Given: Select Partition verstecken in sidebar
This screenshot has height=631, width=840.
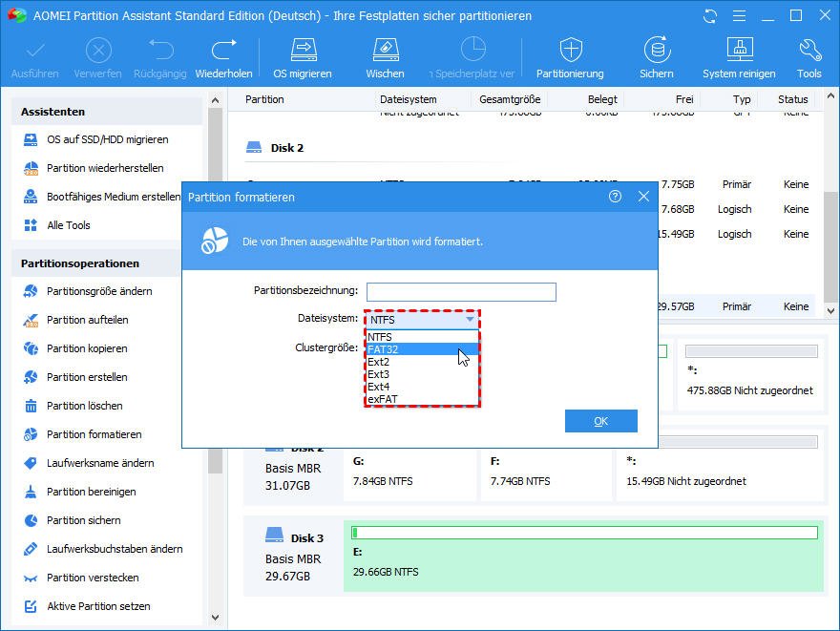Looking at the screenshot, I should click(93, 578).
